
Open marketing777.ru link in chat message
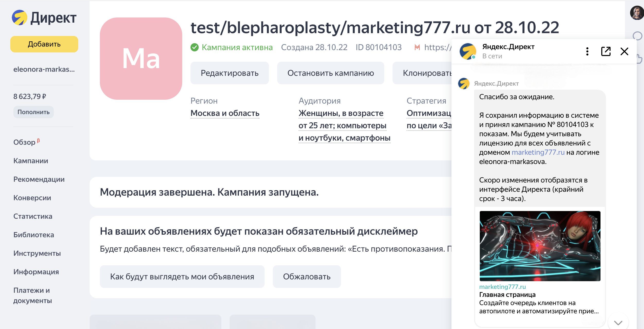(x=538, y=152)
